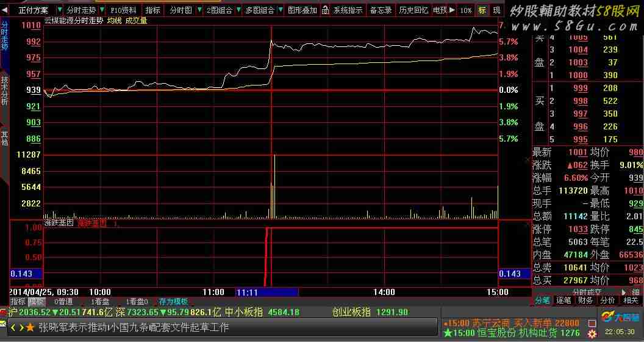The image size is (644, 342).
Task: Click the 大智慧 logo at bottom right
Action: (620, 317)
